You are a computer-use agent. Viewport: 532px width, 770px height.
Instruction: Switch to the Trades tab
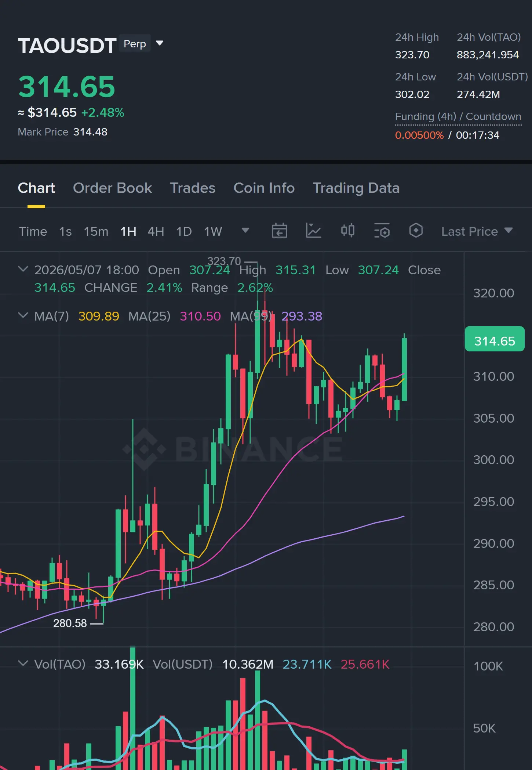[x=193, y=188]
